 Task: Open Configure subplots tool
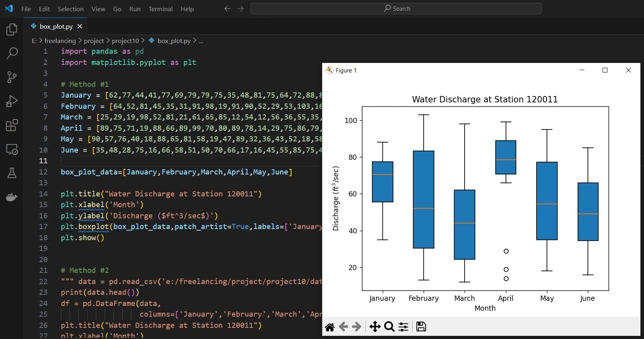[403, 327]
